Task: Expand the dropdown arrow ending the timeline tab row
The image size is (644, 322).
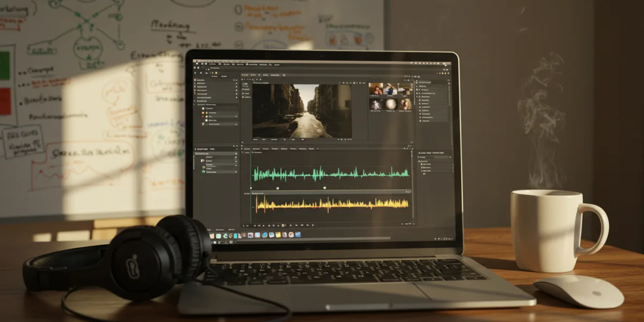Action: pyautogui.click(x=318, y=148)
